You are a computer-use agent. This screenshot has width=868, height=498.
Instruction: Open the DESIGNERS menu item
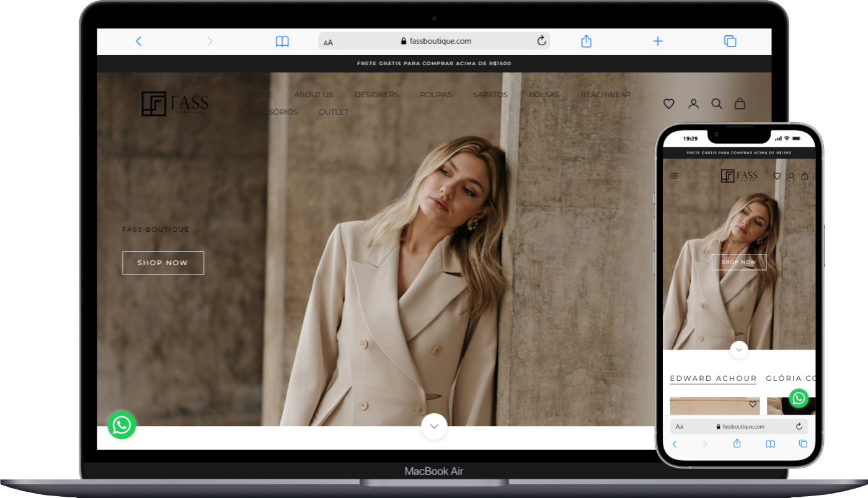click(376, 95)
